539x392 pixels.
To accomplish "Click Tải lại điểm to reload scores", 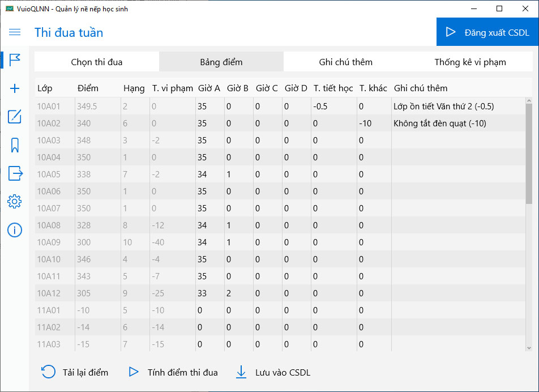I will pyautogui.click(x=75, y=372).
